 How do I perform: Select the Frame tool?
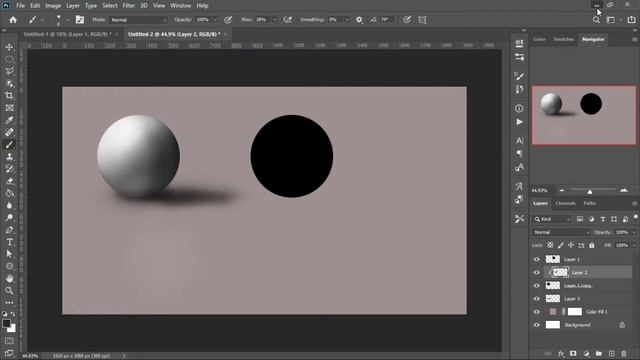point(9,108)
